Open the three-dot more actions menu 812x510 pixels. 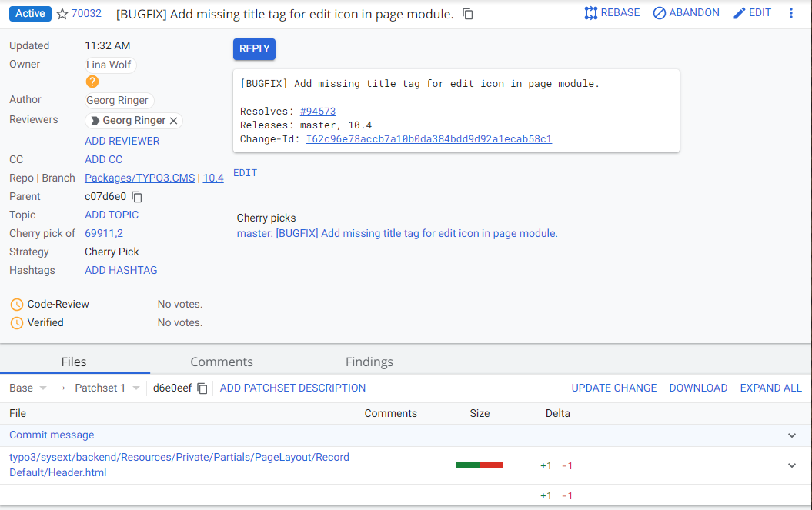[791, 13]
